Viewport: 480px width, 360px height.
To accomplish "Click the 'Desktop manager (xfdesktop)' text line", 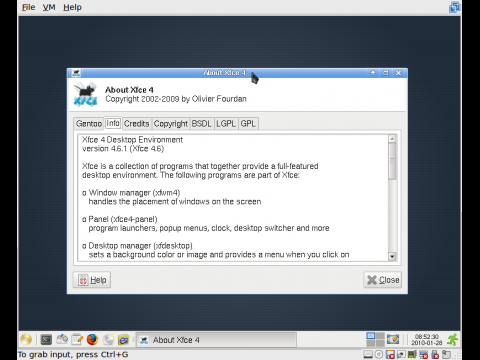I will [x=137, y=246].
